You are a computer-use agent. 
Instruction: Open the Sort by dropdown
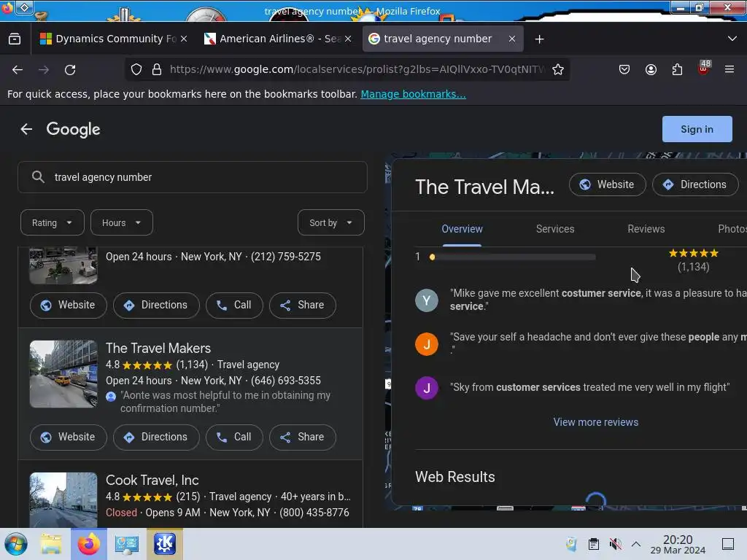click(x=330, y=223)
